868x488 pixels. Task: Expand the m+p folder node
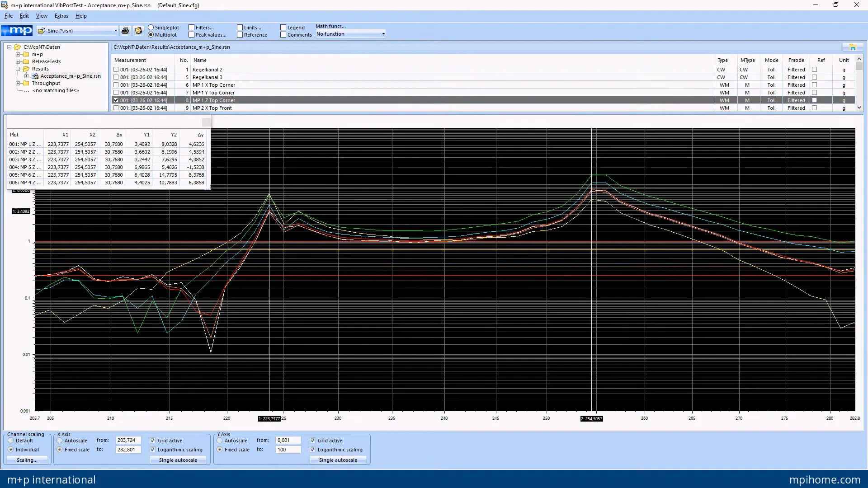pos(18,54)
